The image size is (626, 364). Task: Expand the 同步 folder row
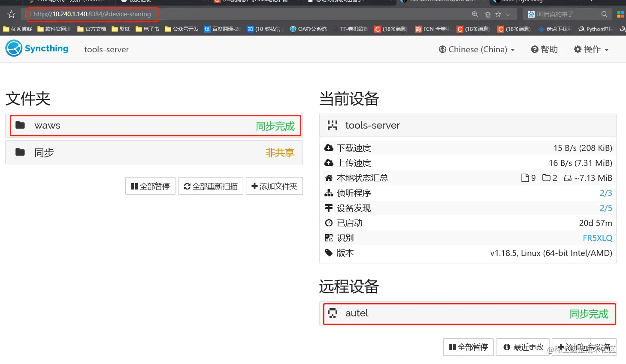(154, 153)
